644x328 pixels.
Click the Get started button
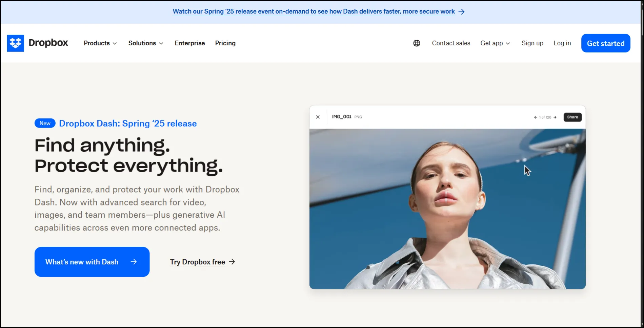(x=605, y=43)
